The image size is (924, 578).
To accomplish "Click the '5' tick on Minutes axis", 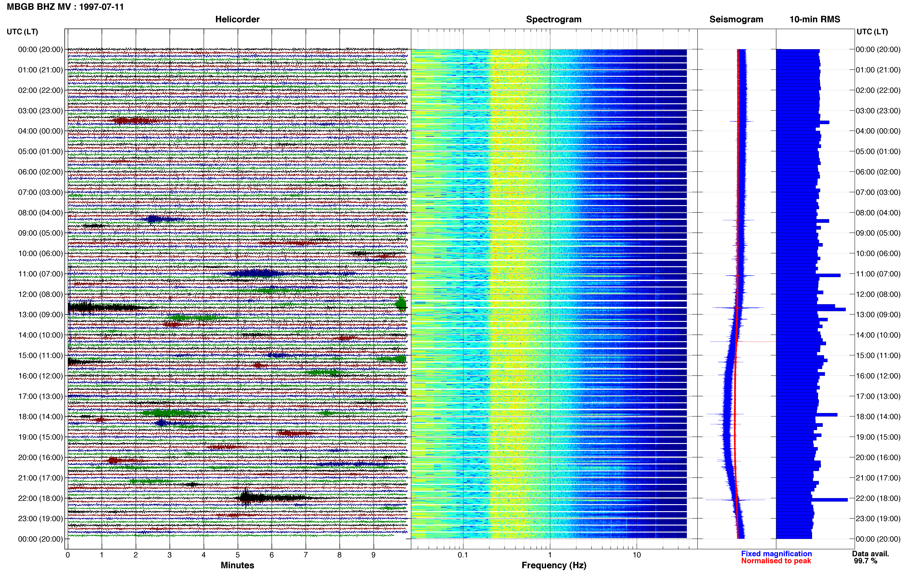I will pos(238,555).
